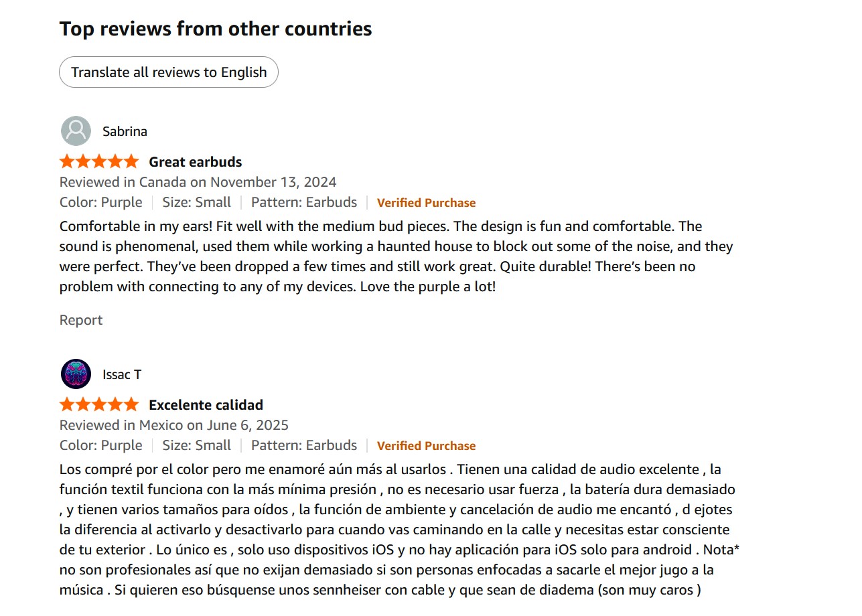Open the Great earbuds review title
The height and width of the screenshot is (616, 862).
pos(195,162)
